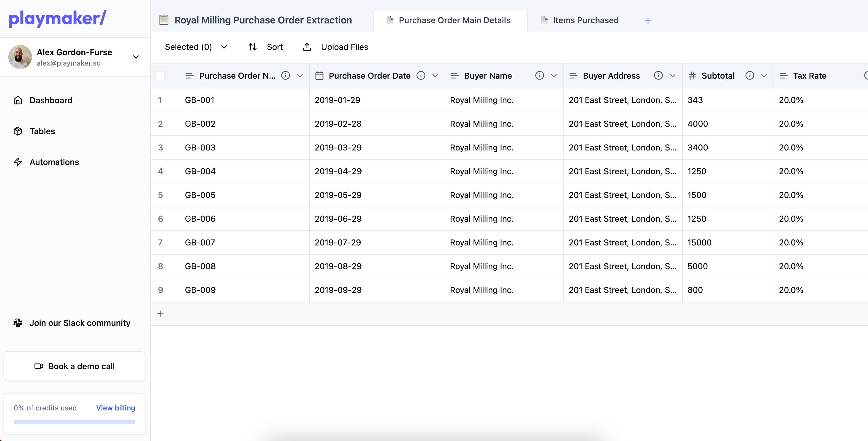Select Purchase Order Main Details tab
Viewport: 868px width, 441px height.
point(454,20)
